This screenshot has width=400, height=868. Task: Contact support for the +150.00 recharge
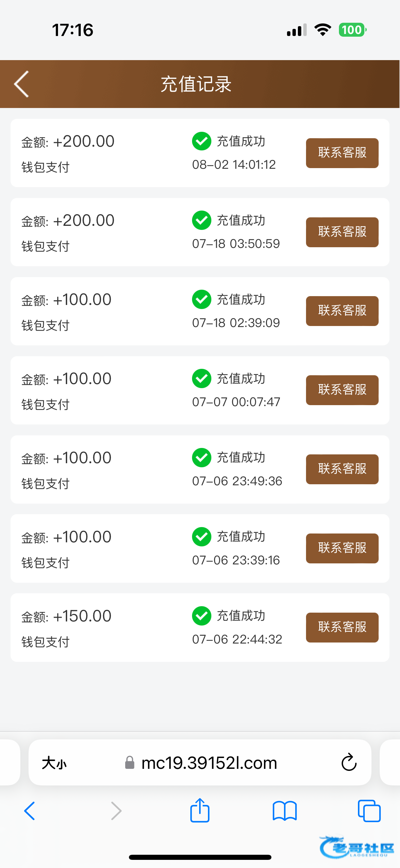click(x=342, y=627)
